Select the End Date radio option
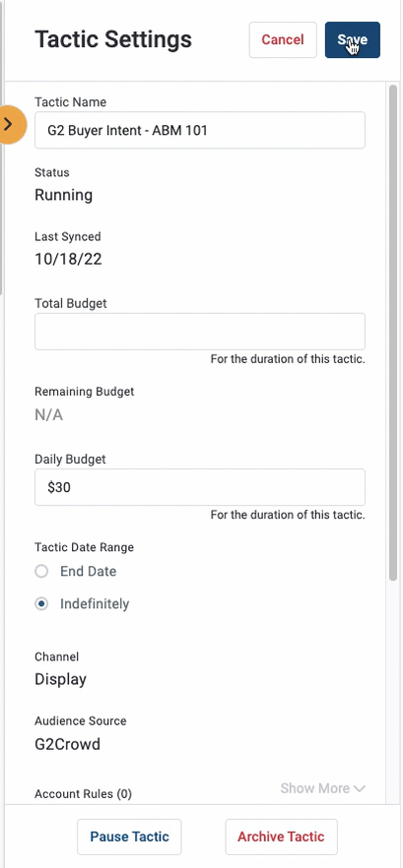Screen dimensions: 403x868 [41, 571]
